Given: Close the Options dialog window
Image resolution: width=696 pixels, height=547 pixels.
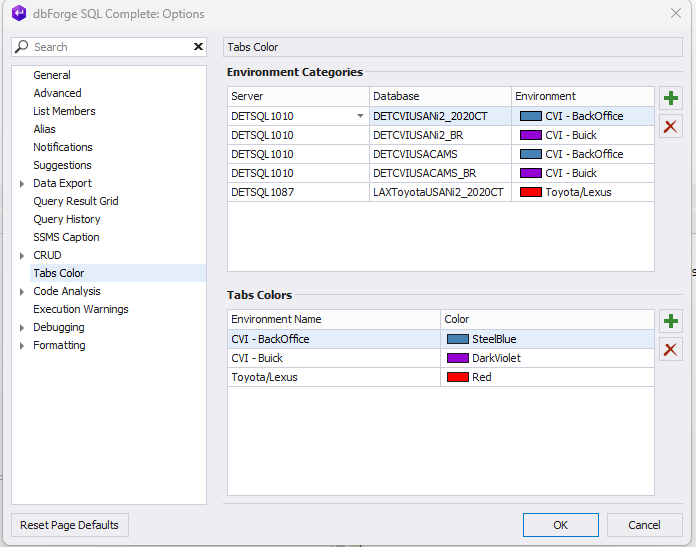Looking at the screenshot, I should pos(676,13).
